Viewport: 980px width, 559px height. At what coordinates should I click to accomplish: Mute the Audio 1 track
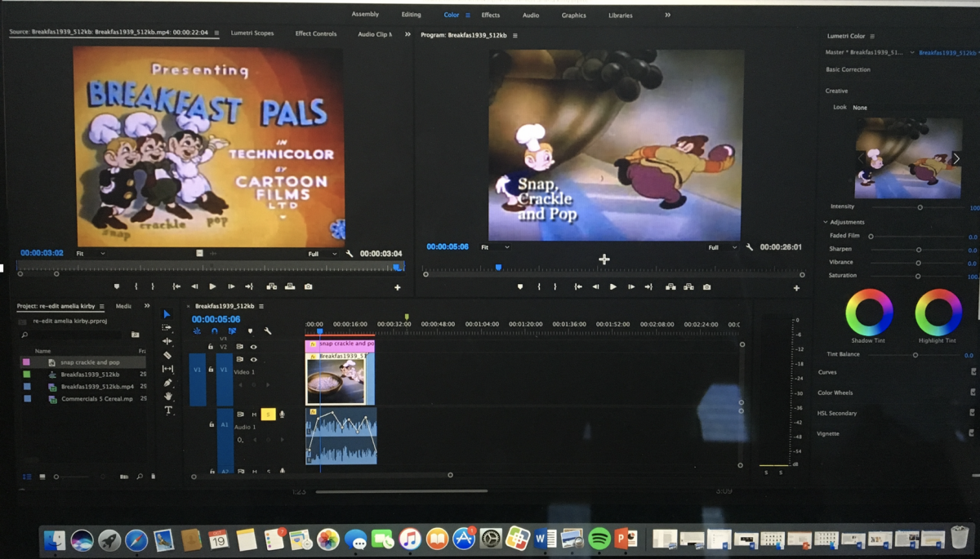pos(254,415)
